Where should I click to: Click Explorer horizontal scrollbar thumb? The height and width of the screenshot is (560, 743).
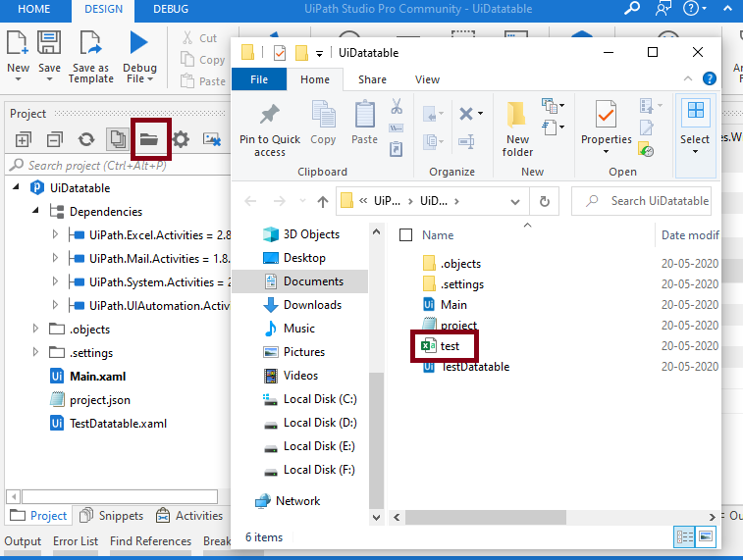coord(485,518)
